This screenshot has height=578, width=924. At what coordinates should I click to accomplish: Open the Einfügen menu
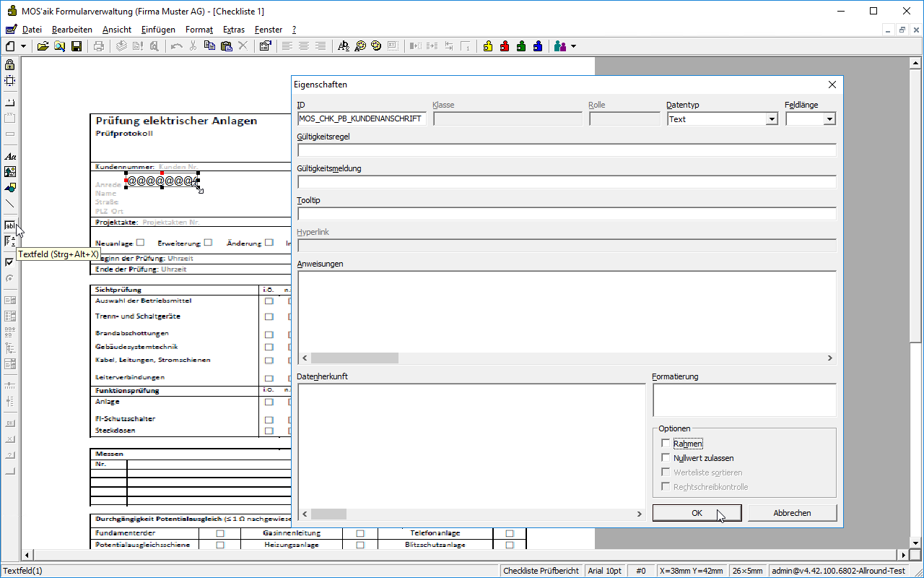(158, 30)
